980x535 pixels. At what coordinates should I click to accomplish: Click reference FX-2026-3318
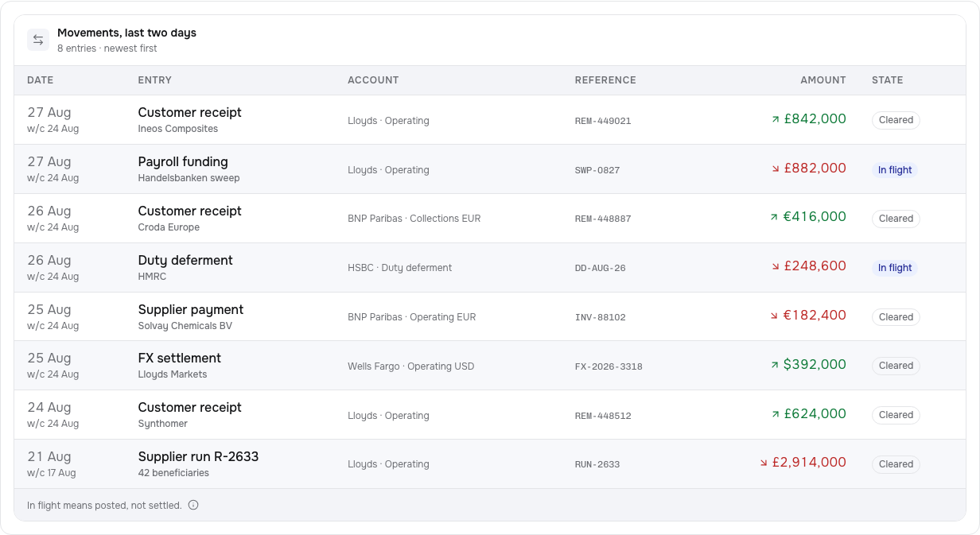pos(609,366)
